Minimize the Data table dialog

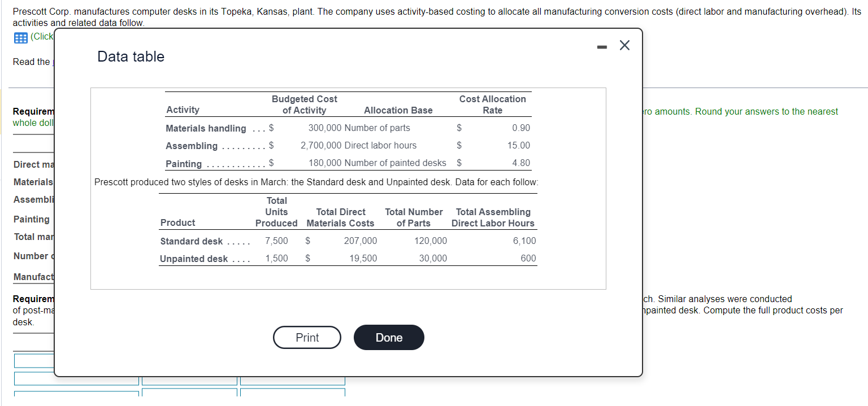point(601,45)
